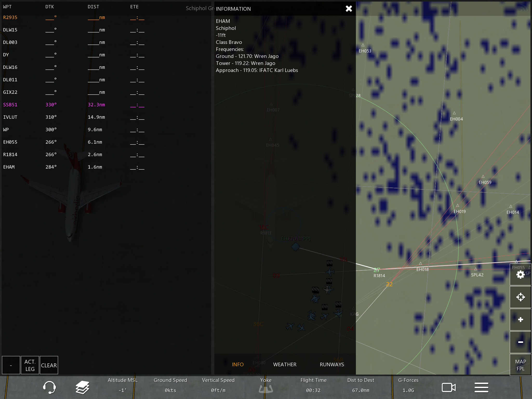
Task: Zoom out map with minus button
Action: 520,342
